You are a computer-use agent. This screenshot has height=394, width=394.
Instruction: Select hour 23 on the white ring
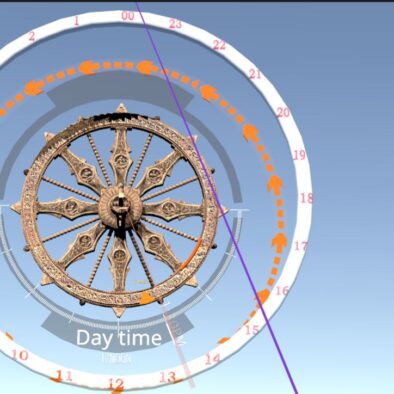(x=175, y=24)
